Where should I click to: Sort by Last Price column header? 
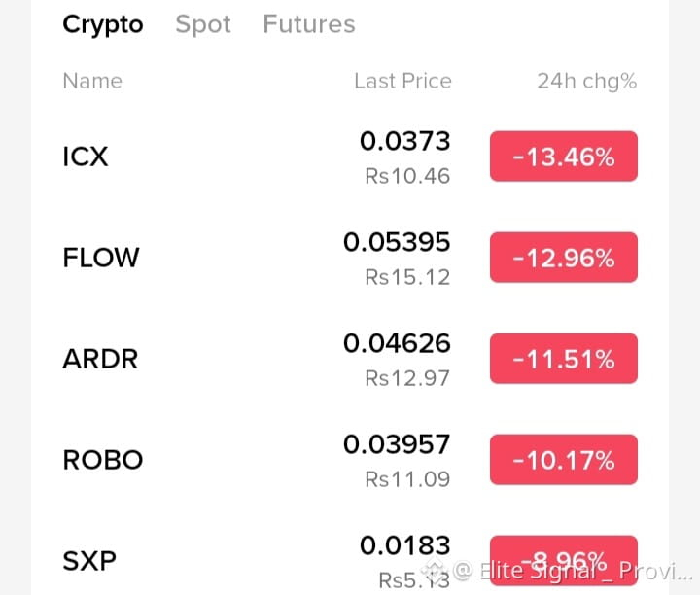(402, 81)
